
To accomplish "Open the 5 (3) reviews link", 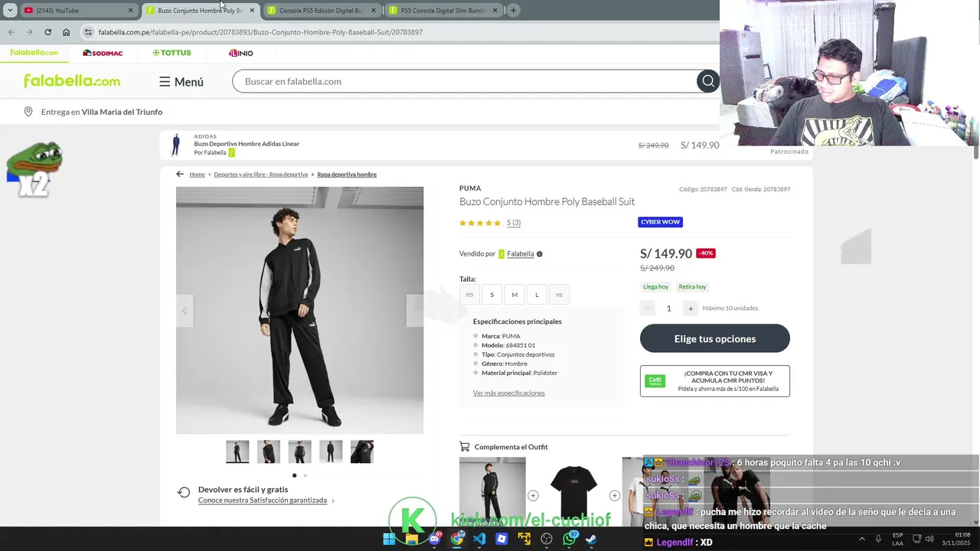I will (514, 223).
